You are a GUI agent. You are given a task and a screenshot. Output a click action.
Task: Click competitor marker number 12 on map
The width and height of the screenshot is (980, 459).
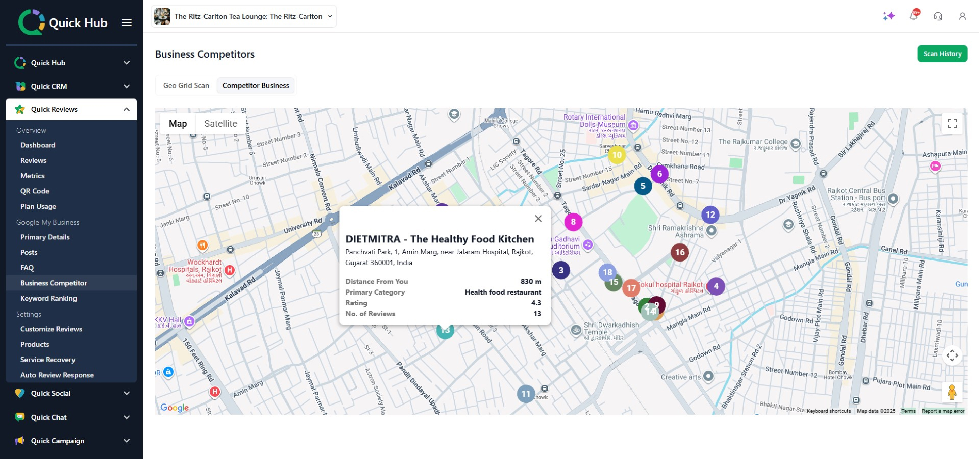pos(710,215)
